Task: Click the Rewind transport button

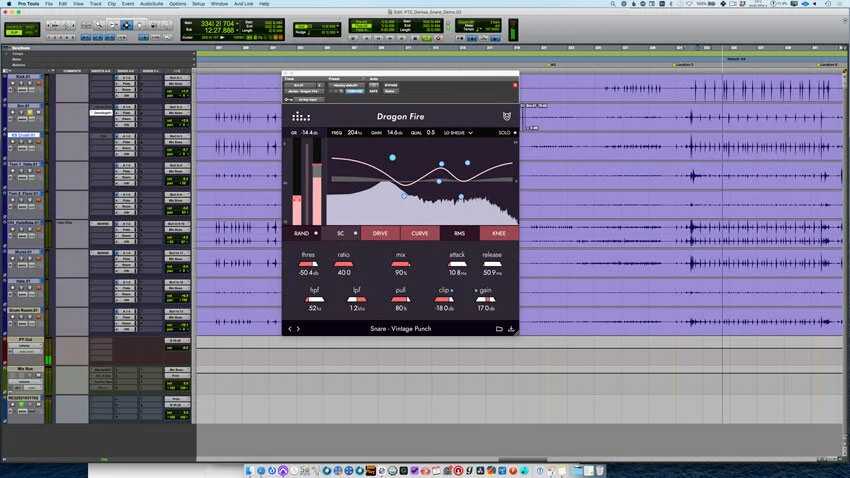Action: [x=378, y=38]
